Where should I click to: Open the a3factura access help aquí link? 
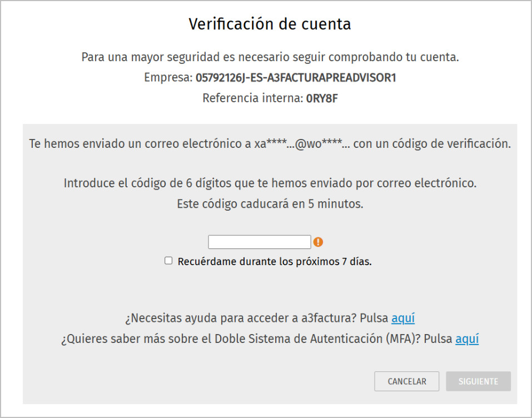(403, 319)
